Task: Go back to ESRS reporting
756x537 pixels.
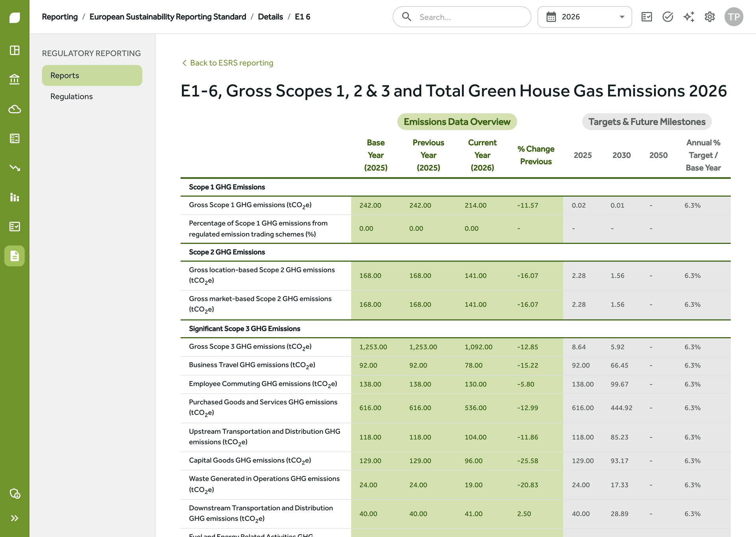Action: pyautogui.click(x=228, y=63)
